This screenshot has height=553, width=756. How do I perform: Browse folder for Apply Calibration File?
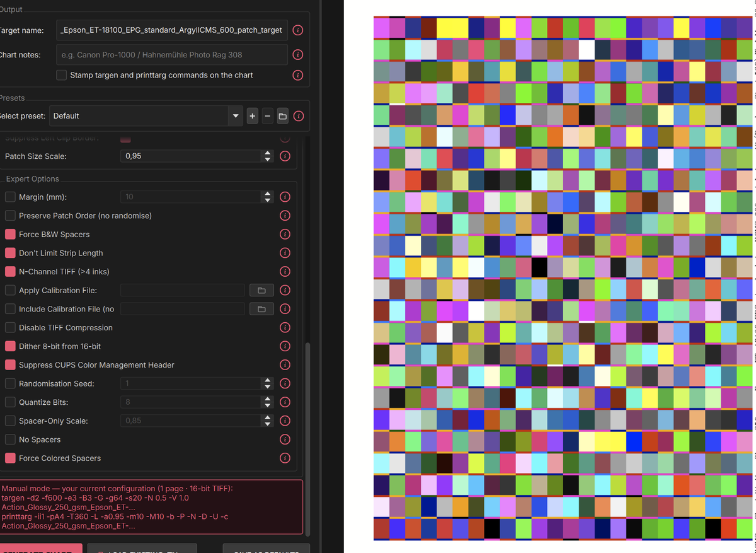coord(261,290)
